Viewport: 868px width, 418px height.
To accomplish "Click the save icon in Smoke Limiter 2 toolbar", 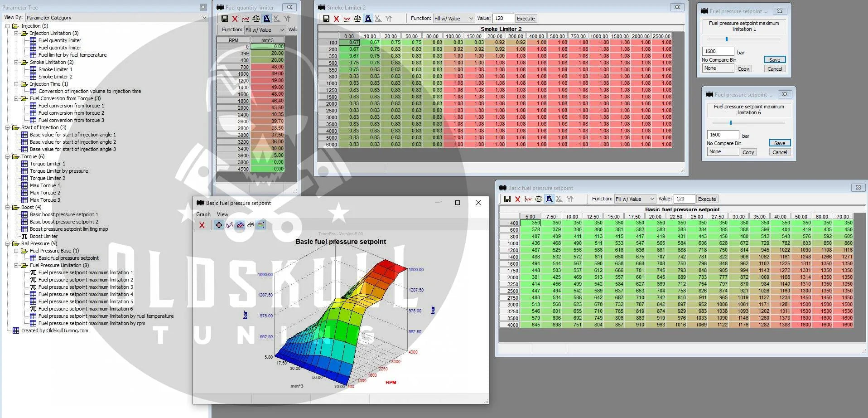I will click(x=326, y=19).
